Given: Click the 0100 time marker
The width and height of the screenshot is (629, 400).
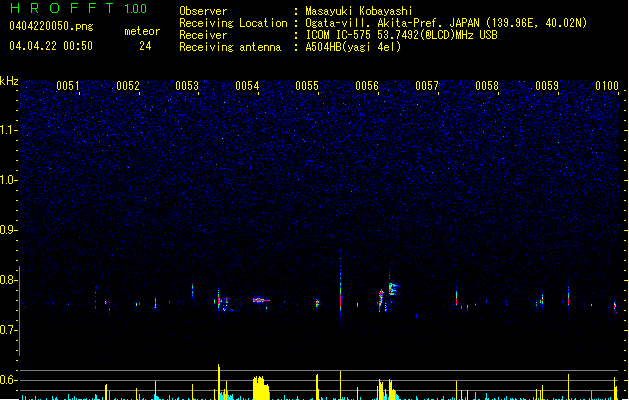Looking at the screenshot, I should click(x=607, y=86).
